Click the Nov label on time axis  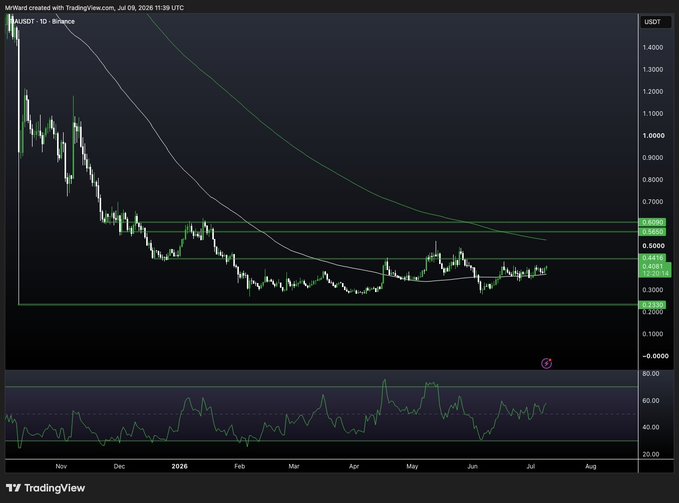[x=61, y=466]
